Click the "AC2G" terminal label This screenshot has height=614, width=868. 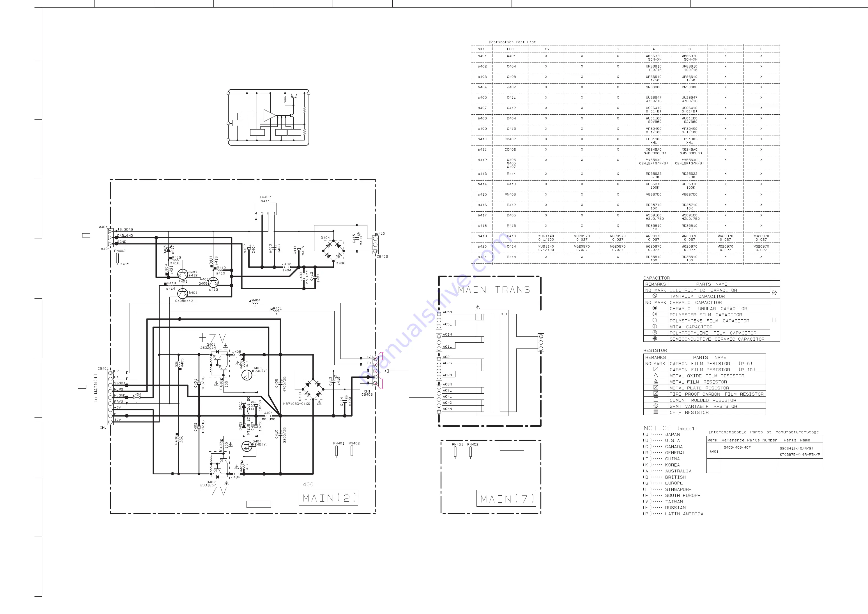[x=447, y=363]
